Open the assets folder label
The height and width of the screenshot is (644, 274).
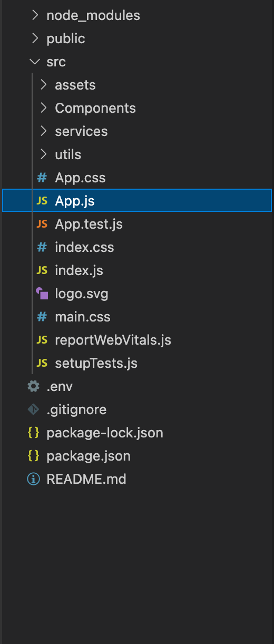(x=75, y=85)
